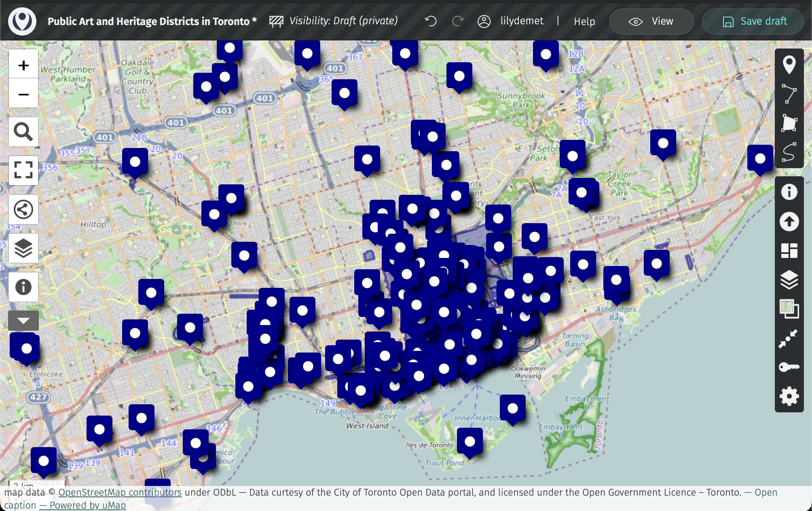The image size is (812, 511).
Task: Select the Draw a polyline tool
Action: coord(789,94)
